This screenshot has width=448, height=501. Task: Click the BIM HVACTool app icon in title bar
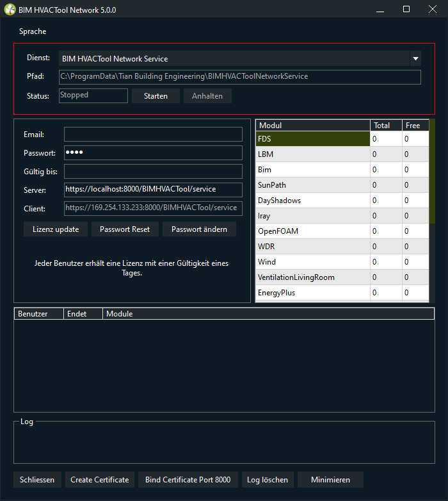[10, 10]
